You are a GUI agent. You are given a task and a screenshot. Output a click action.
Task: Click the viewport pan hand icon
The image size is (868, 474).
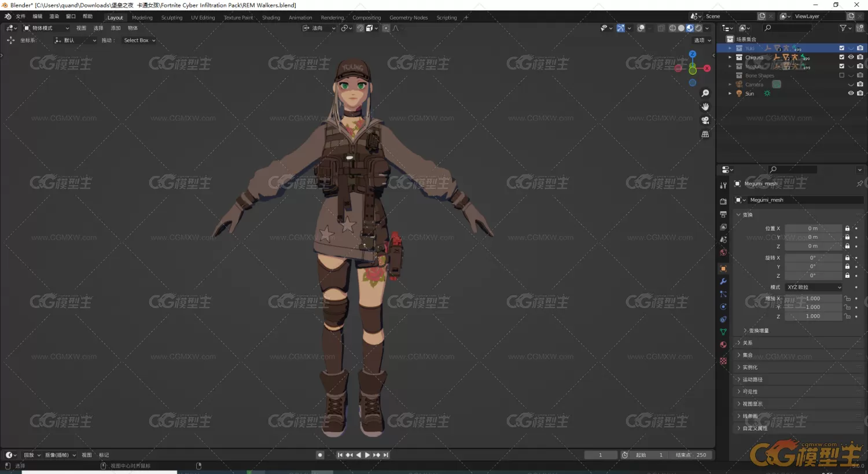pos(705,106)
